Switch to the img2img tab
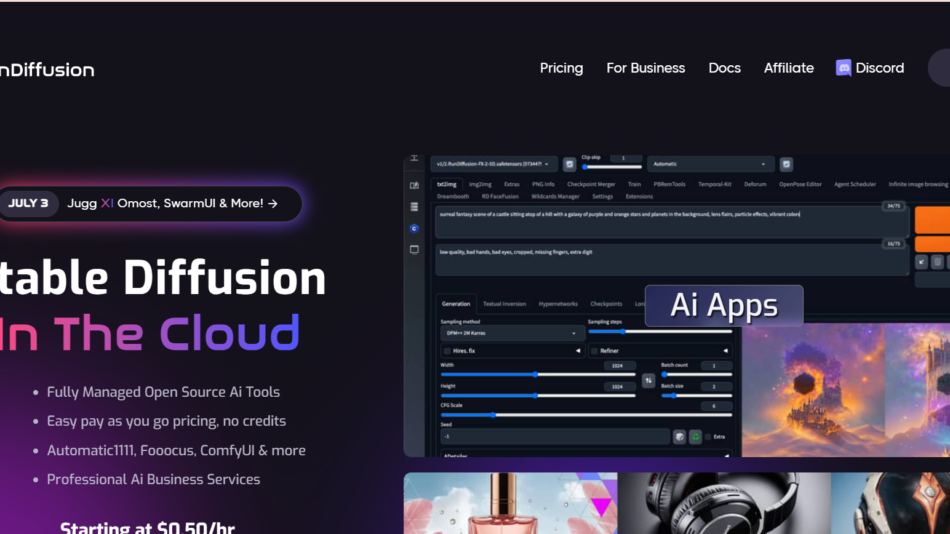 click(x=480, y=184)
